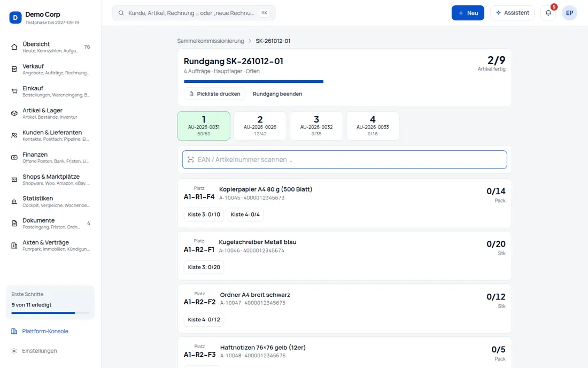Select order tab 2 AU-2026-0026
Screen dimensions: 588x368
pyautogui.click(x=260, y=126)
